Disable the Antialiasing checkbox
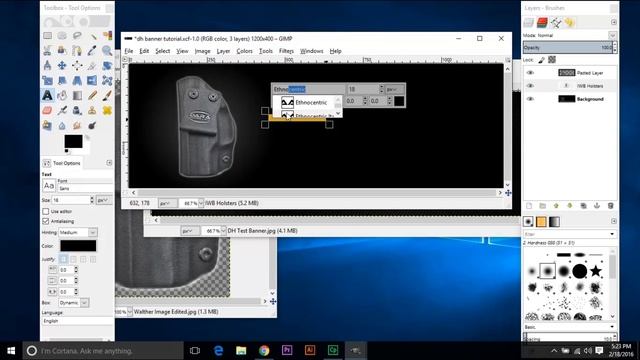Screen dimensions: 640x360 pos(46,221)
